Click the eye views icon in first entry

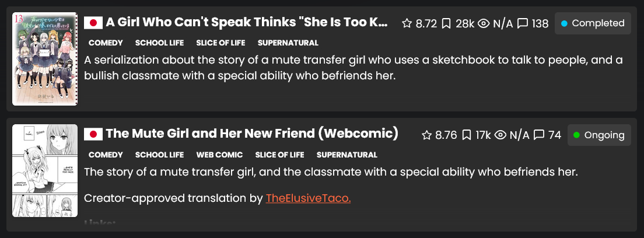point(484,23)
